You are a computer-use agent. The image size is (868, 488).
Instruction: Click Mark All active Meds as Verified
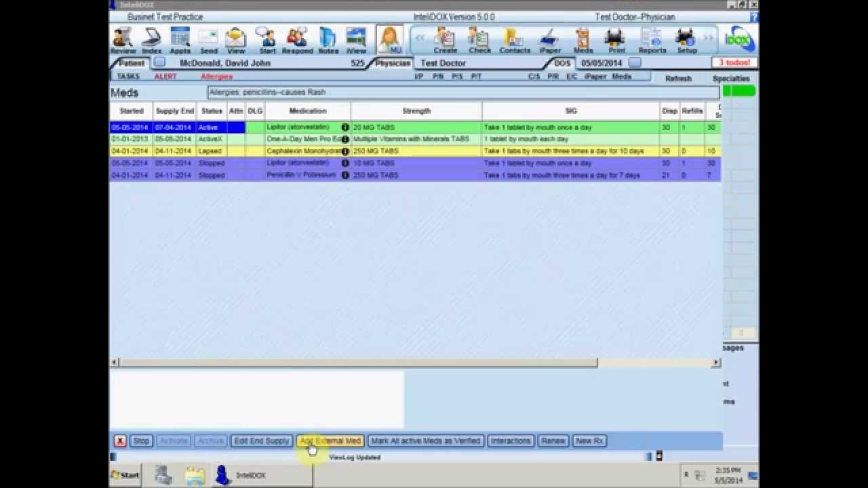pyautogui.click(x=426, y=441)
